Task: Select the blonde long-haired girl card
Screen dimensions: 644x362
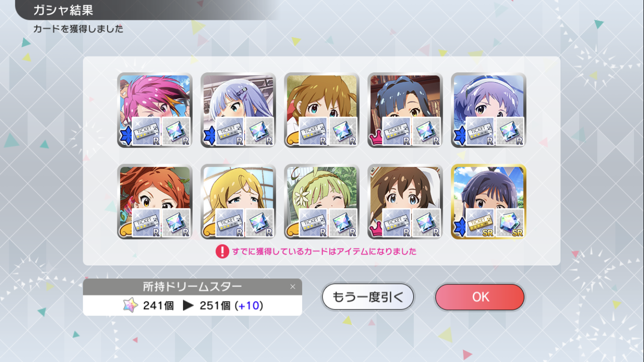Action: 238,202
